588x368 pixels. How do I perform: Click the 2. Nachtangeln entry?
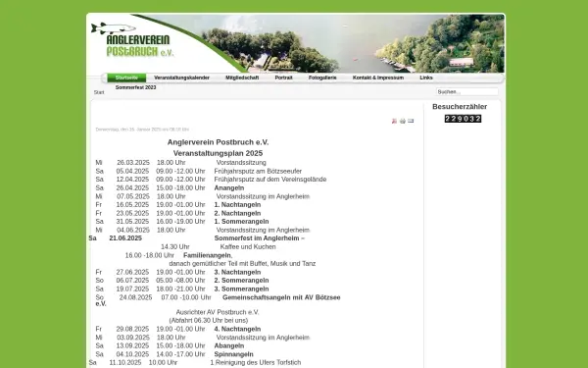237,213
